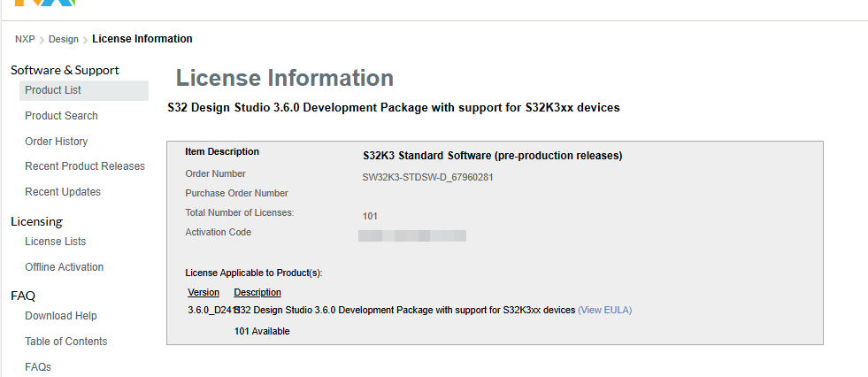Open Product Search in sidebar
Image resolution: width=868 pixels, height=377 pixels.
[x=61, y=116]
